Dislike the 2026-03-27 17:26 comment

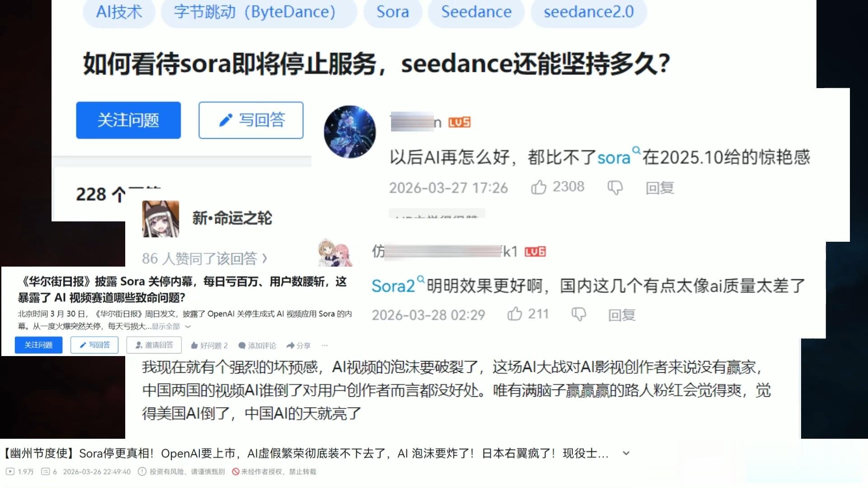pos(615,188)
